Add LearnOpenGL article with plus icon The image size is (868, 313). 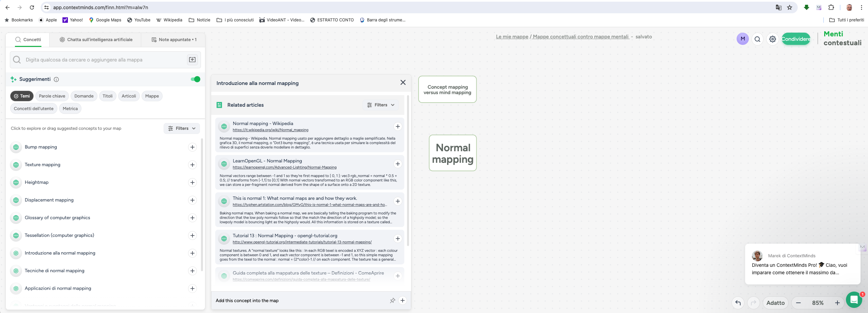[398, 164]
